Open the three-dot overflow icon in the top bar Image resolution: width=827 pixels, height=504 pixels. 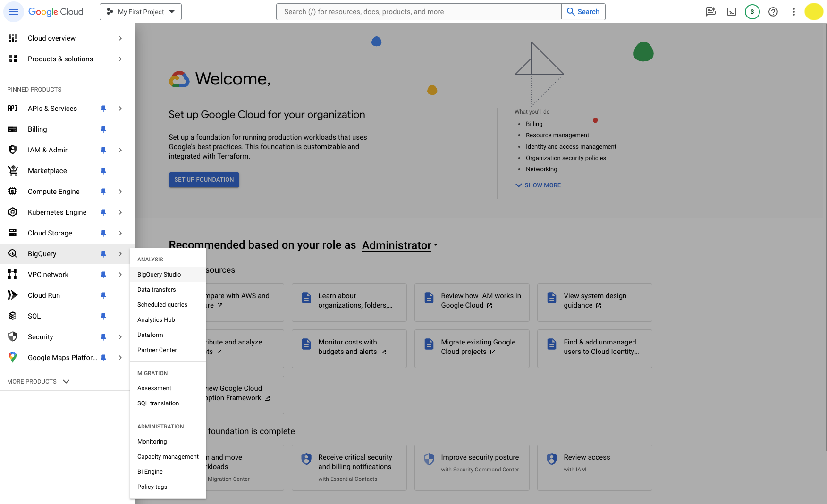(794, 11)
